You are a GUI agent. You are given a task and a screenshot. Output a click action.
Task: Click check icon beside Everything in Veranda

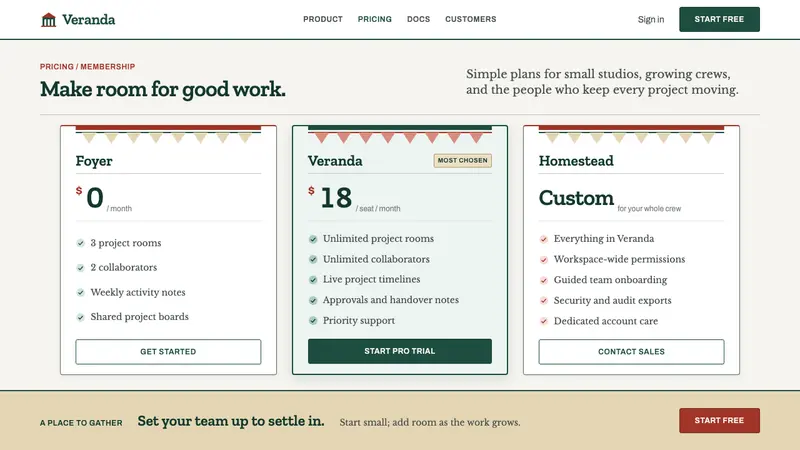544,239
